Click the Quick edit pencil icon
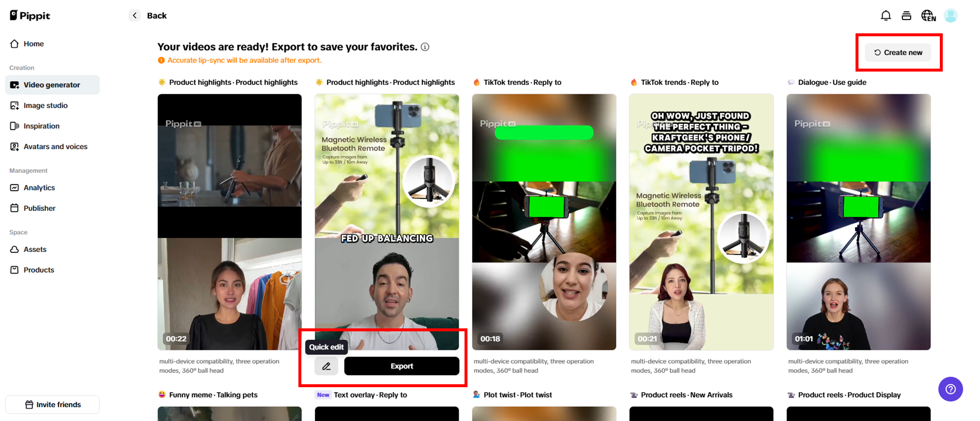Screen dimensions: 980x421 point(326,366)
